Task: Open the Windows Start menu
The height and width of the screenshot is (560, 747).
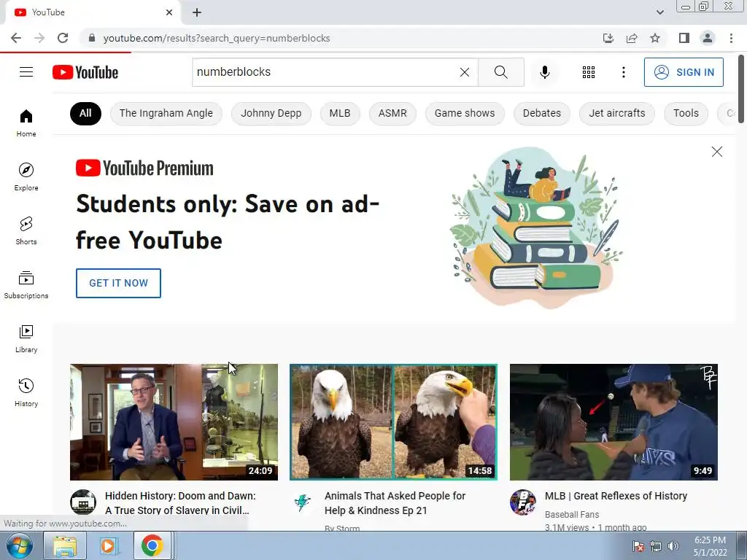Action: pyautogui.click(x=19, y=545)
